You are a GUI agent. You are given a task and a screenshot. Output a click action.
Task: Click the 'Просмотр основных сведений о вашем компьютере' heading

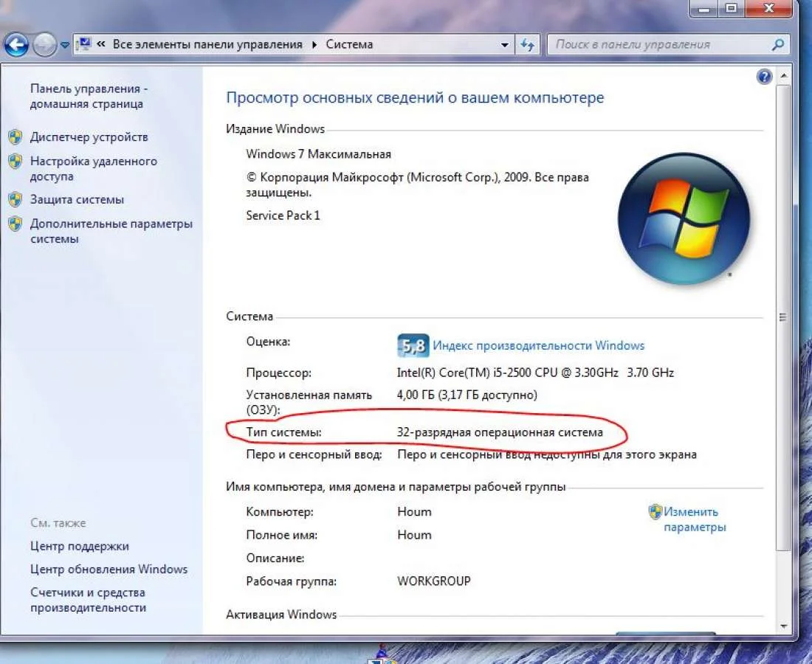tap(416, 98)
